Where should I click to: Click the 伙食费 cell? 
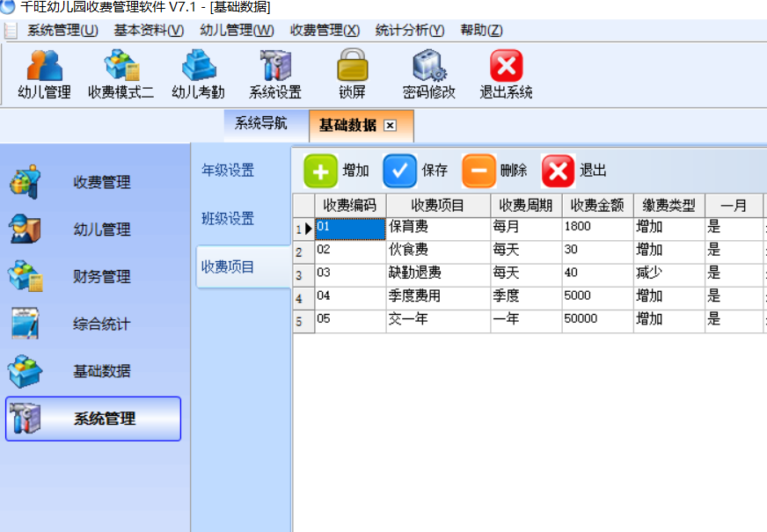coord(438,251)
